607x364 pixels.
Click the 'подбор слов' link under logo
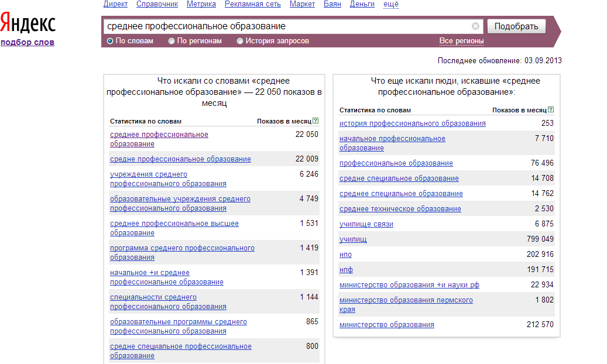click(28, 42)
